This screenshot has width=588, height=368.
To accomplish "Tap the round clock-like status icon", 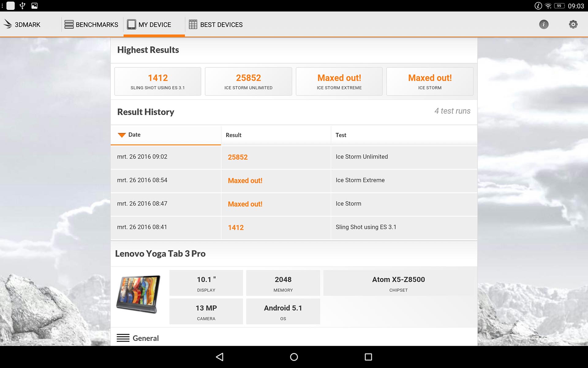I will point(538,6).
